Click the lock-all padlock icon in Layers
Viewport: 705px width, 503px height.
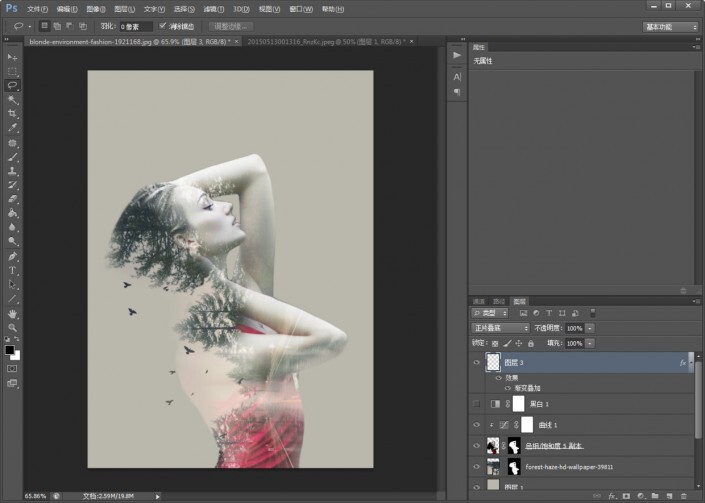tap(530, 343)
